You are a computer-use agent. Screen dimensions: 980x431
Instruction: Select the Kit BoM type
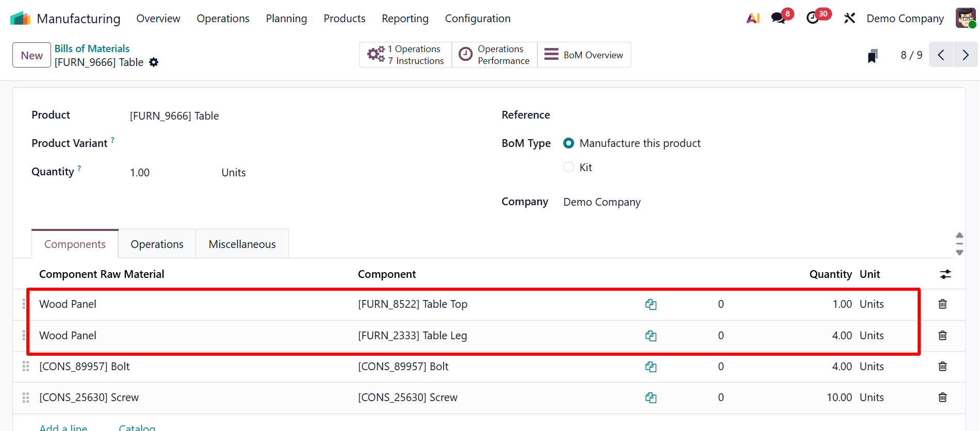(568, 167)
